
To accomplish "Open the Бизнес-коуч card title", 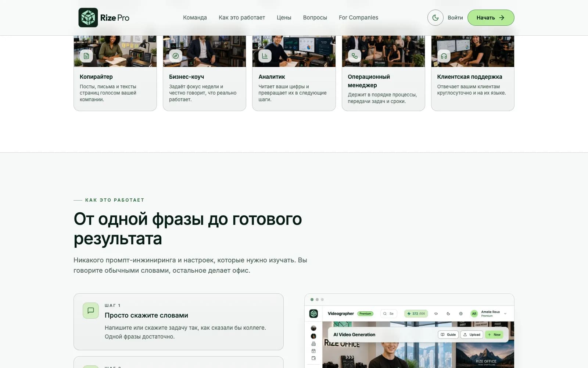I will click(x=186, y=77).
